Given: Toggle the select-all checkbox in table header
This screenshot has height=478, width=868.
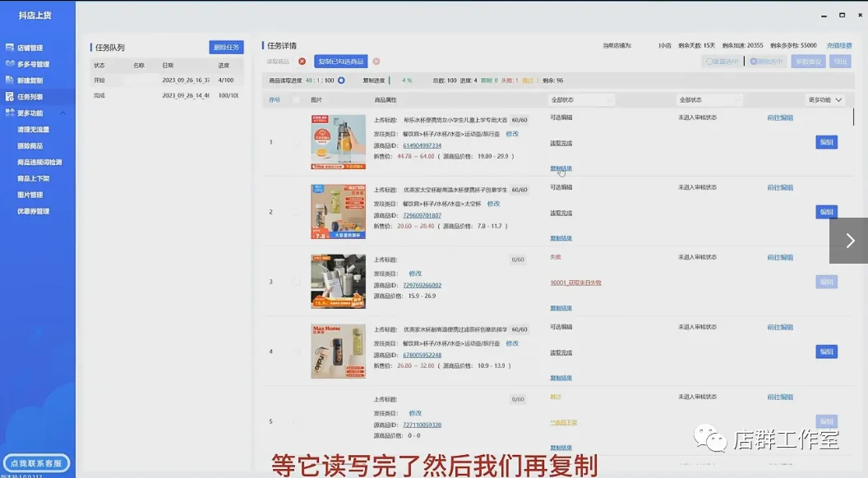Looking at the screenshot, I should click(x=297, y=100).
